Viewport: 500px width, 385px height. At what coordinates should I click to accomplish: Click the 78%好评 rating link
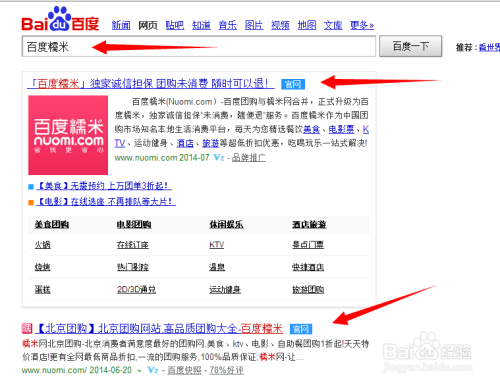point(226,370)
